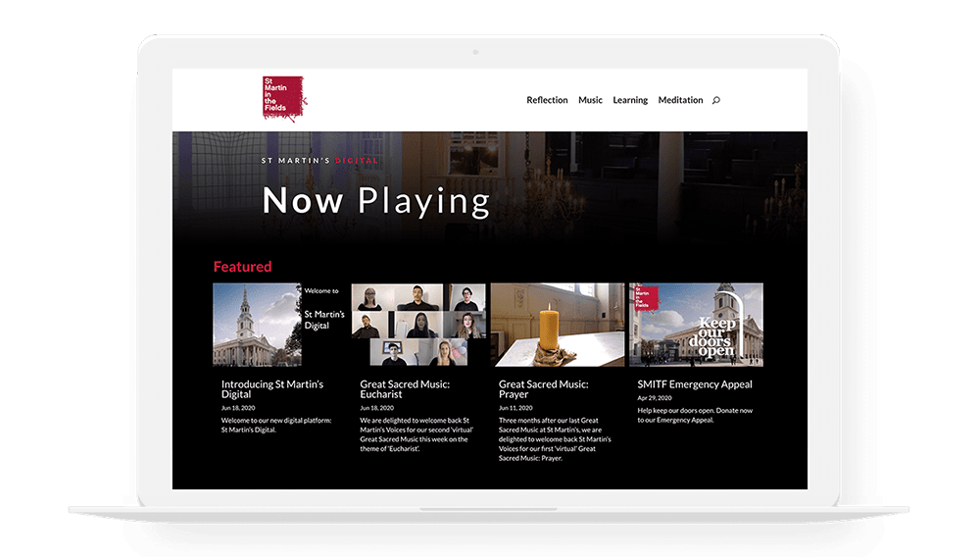Open the Music menu item
Viewport: 980px width, 557px height.
click(590, 100)
